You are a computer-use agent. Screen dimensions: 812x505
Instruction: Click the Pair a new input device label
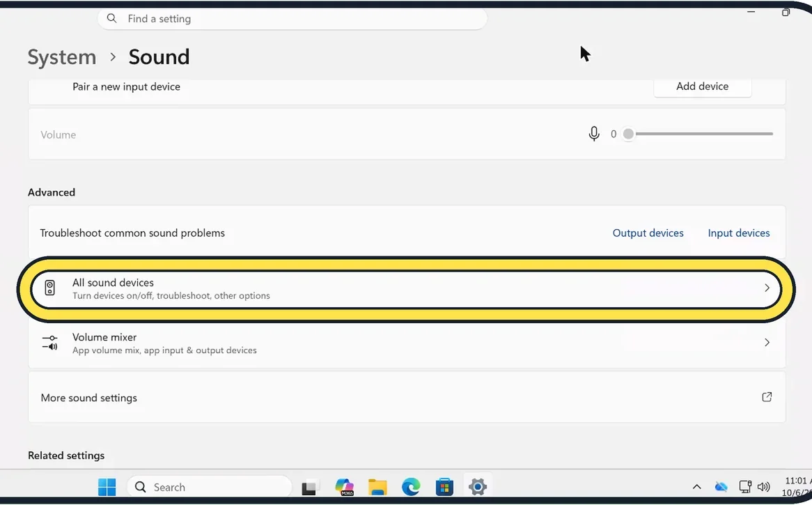pos(126,86)
